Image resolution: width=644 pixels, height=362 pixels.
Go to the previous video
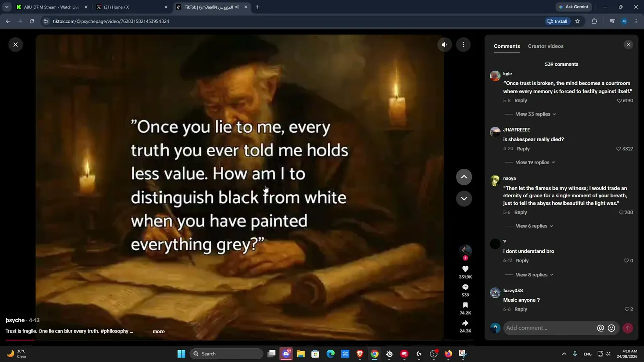[x=464, y=177]
